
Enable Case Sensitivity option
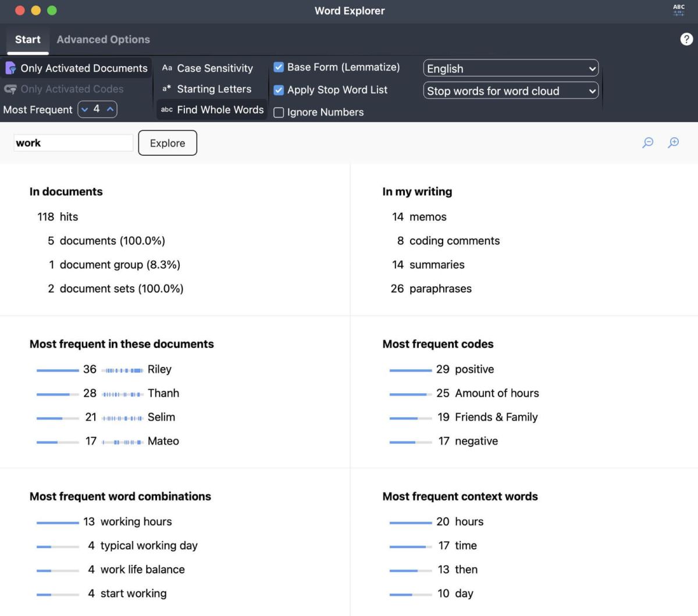(x=208, y=68)
